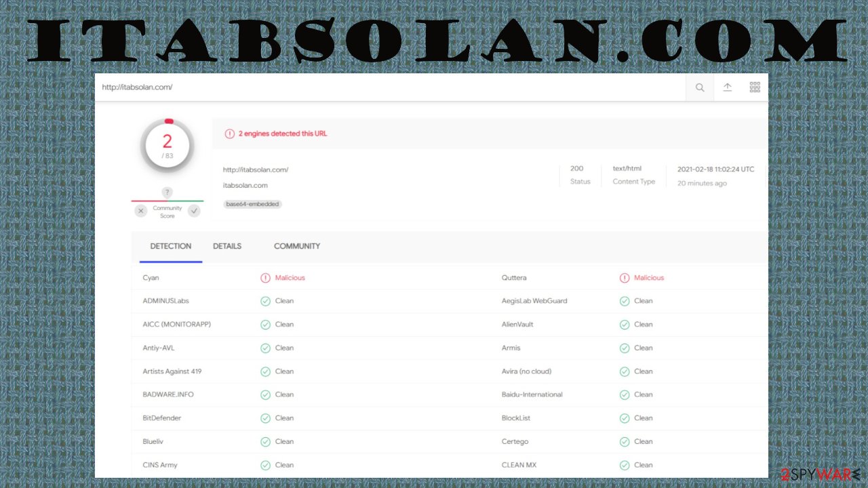Image resolution: width=868 pixels, height=488 pixels.
Task: Click CINS Army clean check icon
Action: 266,465
